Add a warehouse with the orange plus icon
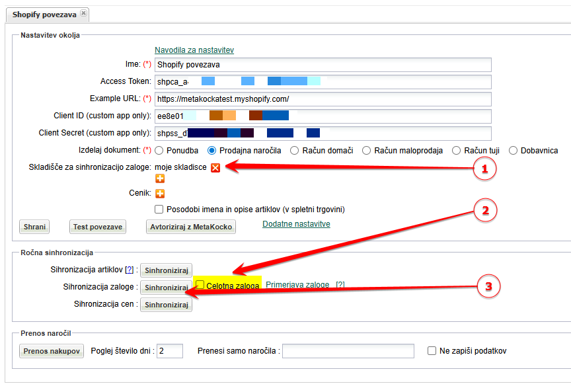Viewport: 571px width, 392px height. pos(160,178)
